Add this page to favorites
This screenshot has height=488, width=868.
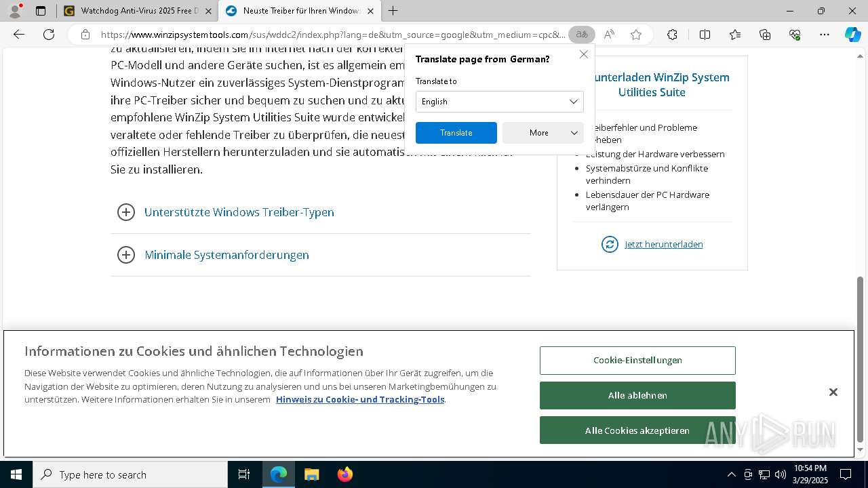tap(636, 35)
